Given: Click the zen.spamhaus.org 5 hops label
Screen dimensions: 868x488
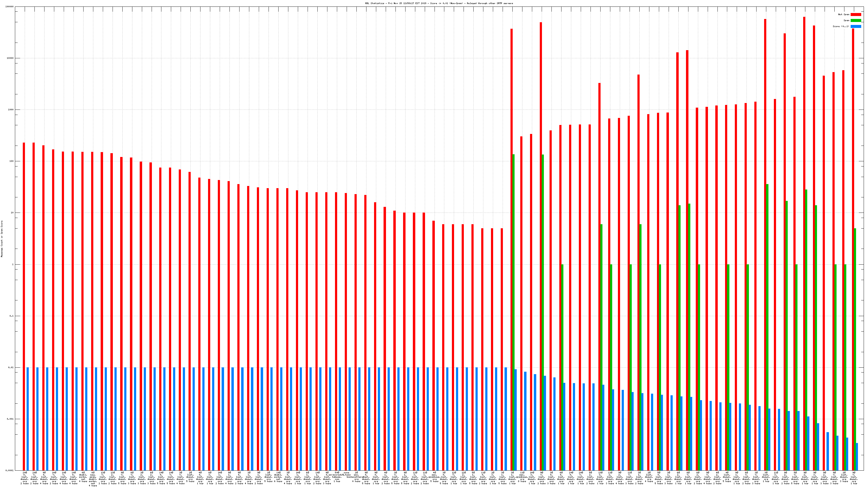Looking at the screenshot, I should tap(434, 477).
